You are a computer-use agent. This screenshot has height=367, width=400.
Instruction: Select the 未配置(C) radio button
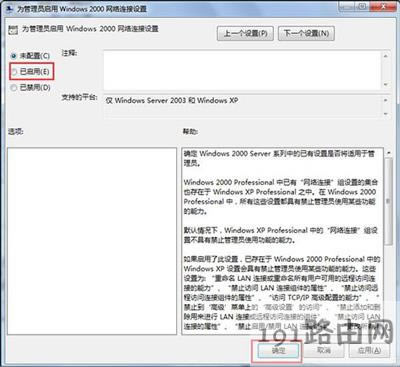click(14, 56)
